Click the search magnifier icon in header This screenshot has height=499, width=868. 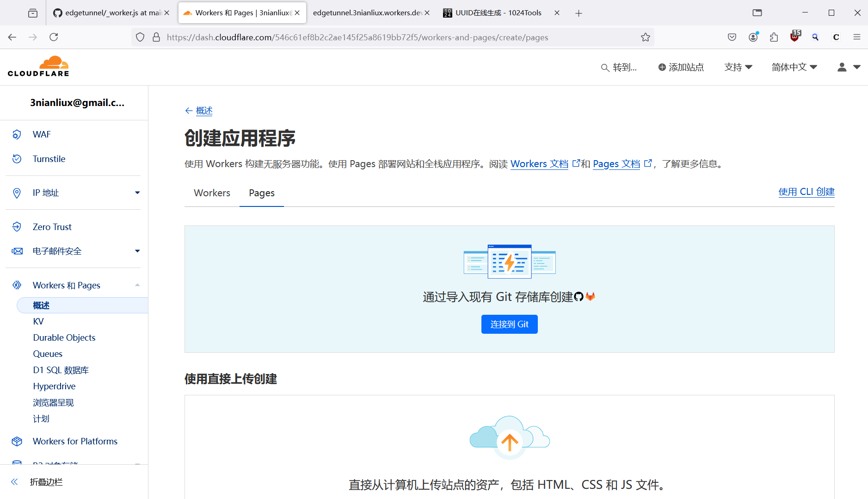click(x=605, y=68)
